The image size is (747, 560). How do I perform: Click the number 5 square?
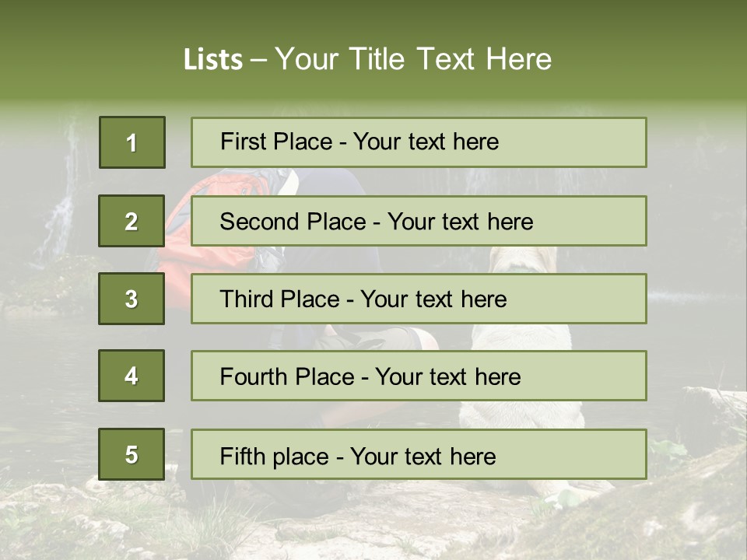pos(132,454)
